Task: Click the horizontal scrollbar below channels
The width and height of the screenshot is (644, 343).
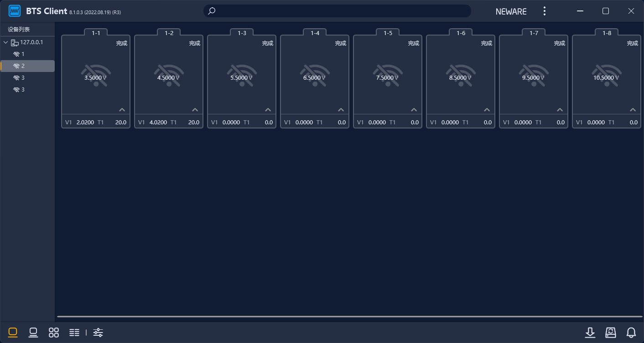Action: 349,316
